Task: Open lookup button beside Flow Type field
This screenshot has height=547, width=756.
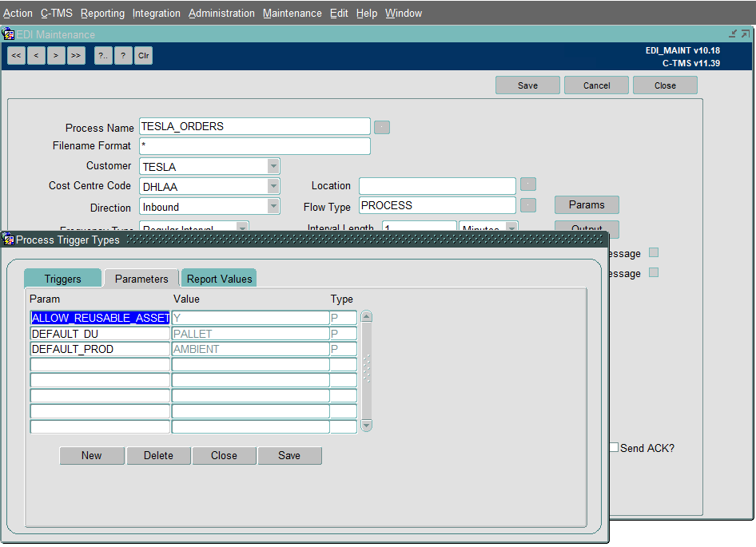Action: tap(528, 205)
